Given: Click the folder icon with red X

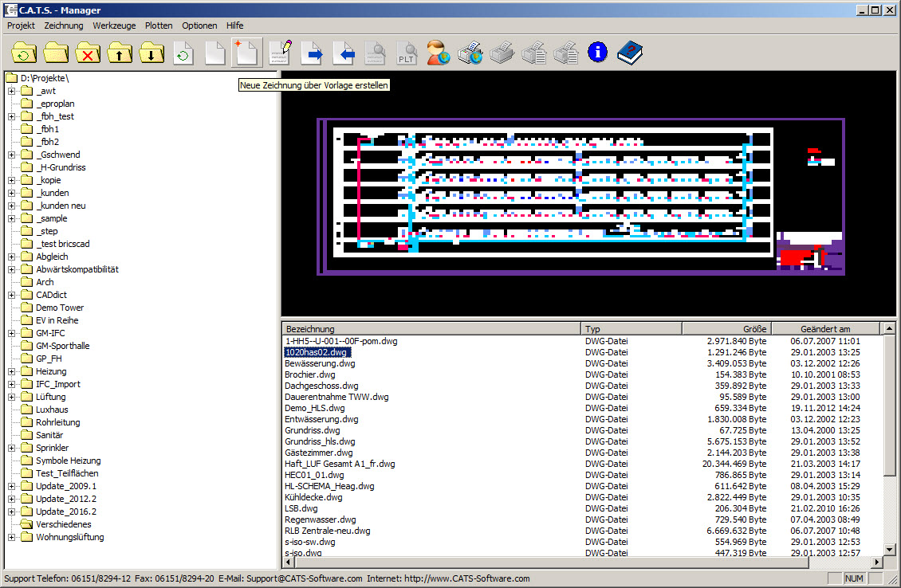Looking at the screenshot, I should [x=88, y=53].
